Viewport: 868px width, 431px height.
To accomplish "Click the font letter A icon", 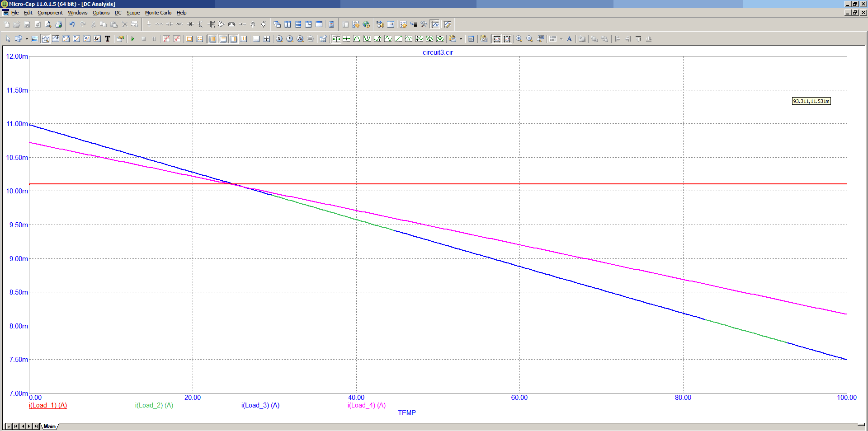I will coord(569,39).
